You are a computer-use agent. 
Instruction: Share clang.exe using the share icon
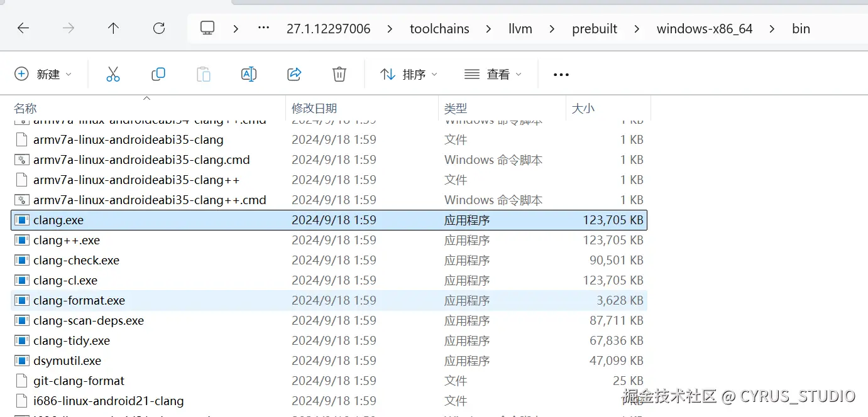coord(294,73)
